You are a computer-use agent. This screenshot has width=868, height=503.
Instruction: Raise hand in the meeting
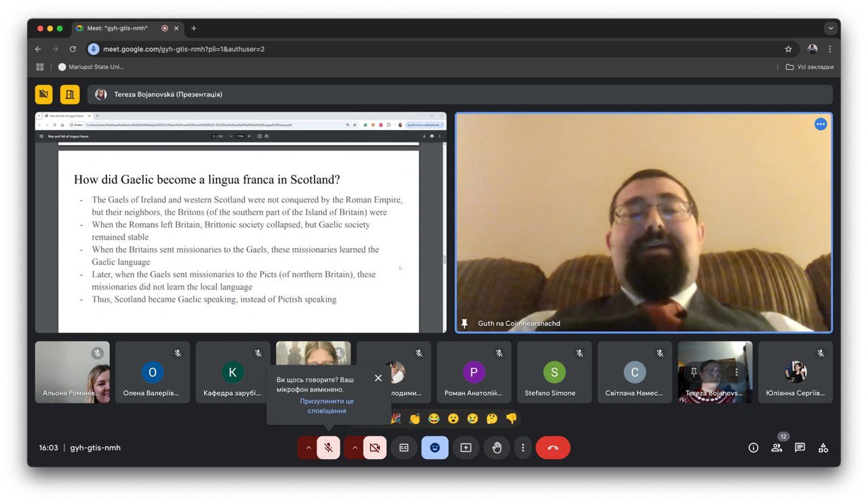click(x=497, y=448)
